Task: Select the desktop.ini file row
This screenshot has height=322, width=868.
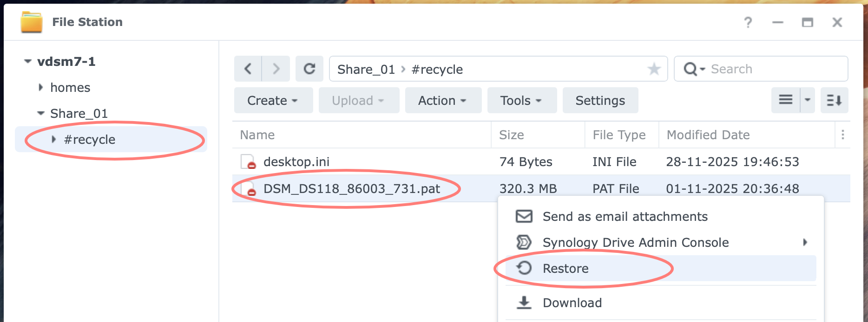Action: click(x=541, y=161)
